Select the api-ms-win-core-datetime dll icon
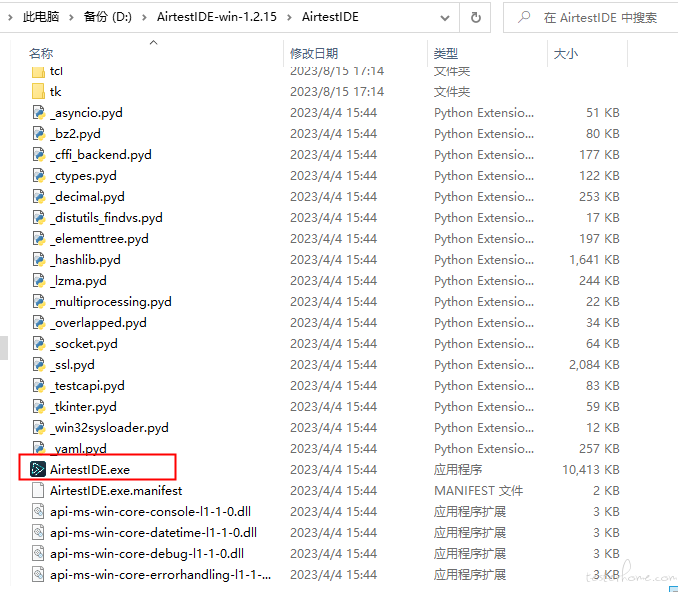 click(38, 532)
